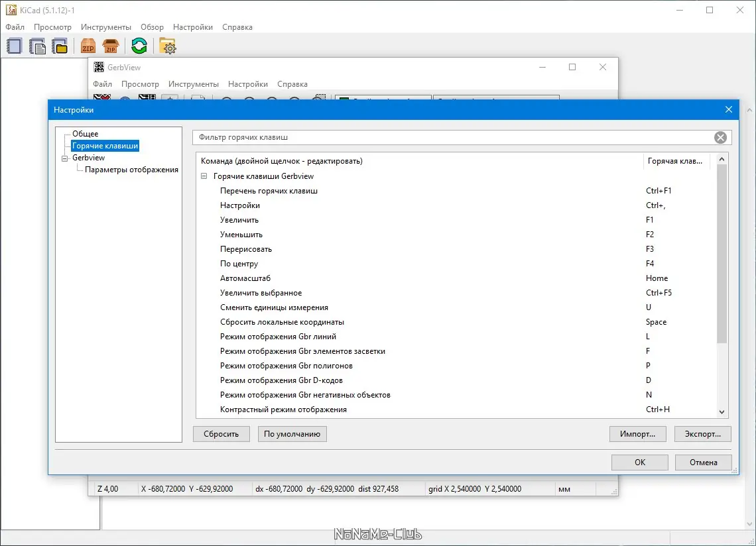The height and width of the screenshot is (546, 756).
Task: Open Файл menu in KiCad window
Action: point(15,27)
